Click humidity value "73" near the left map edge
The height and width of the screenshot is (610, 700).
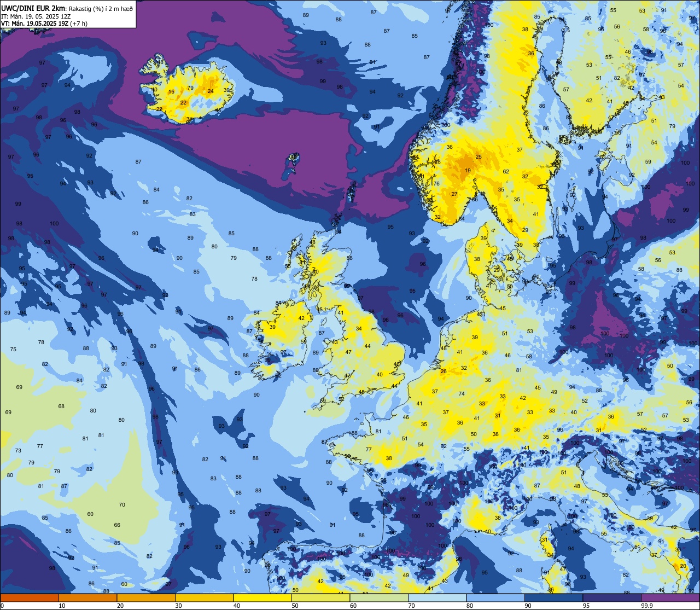click(18, 451)
